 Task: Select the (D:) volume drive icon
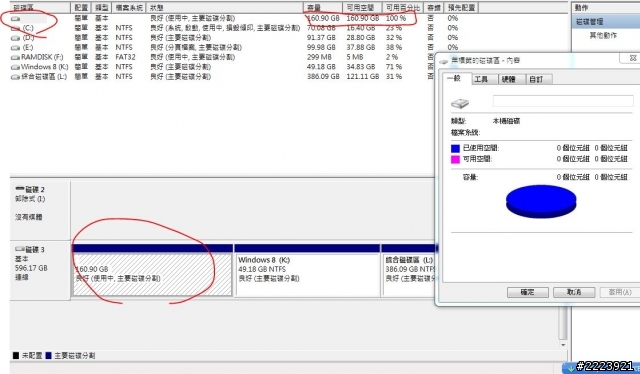(x=16, y=38)
